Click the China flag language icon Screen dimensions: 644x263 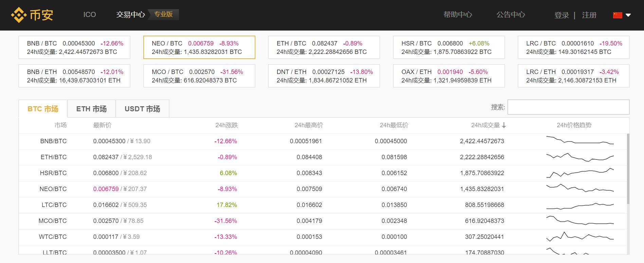tap(618, 15)
